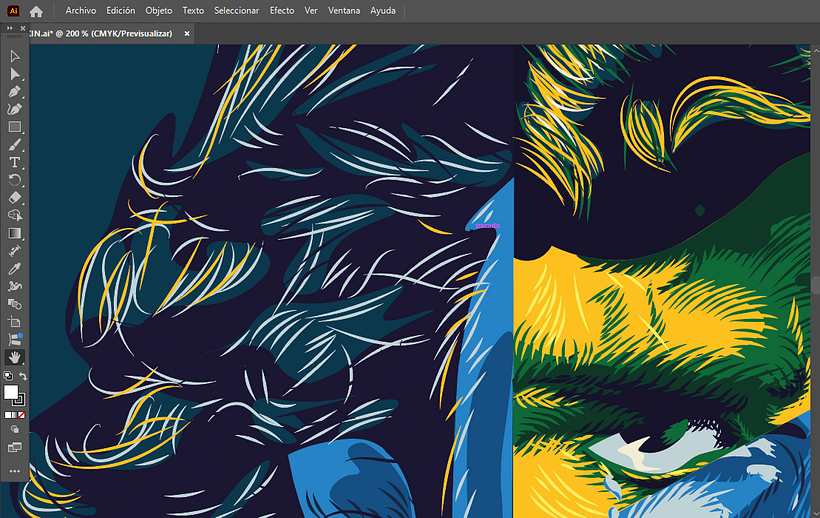
Task: Click the white Fill color swatch
Action: (x=11, y=392)
